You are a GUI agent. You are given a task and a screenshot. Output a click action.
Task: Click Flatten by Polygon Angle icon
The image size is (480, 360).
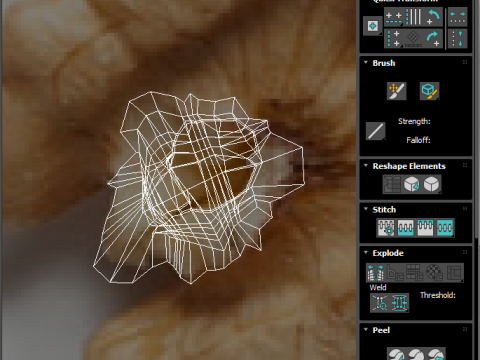[x=395, y=273]
